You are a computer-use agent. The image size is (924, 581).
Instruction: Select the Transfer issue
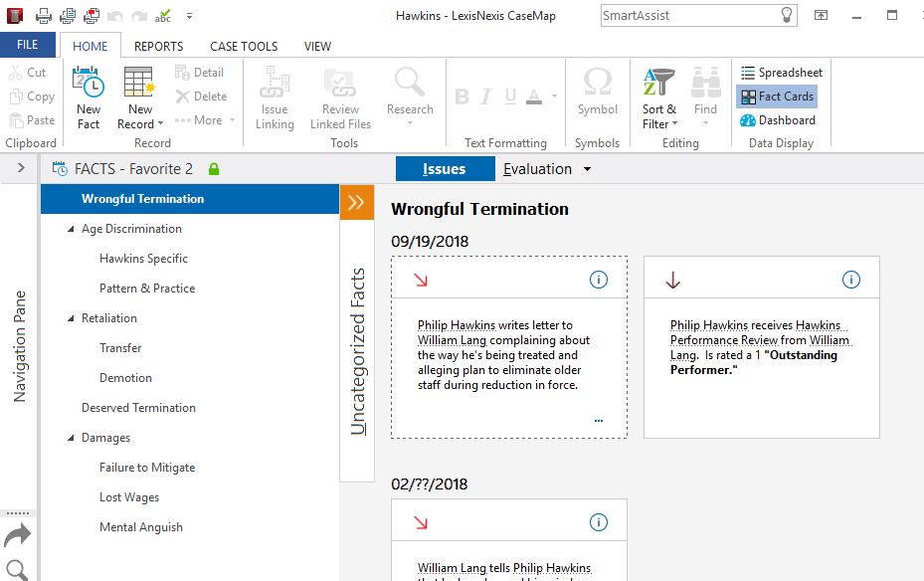120,348
